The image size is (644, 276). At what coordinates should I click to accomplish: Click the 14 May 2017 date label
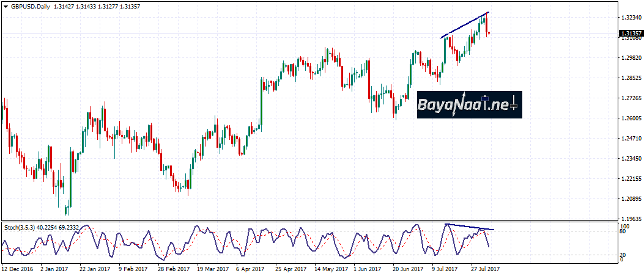330,268
